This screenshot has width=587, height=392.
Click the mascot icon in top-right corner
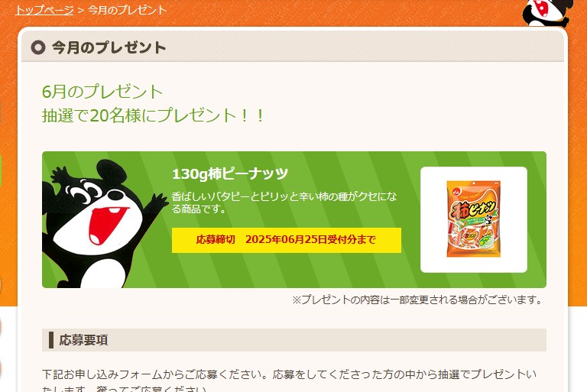(547, 13)
